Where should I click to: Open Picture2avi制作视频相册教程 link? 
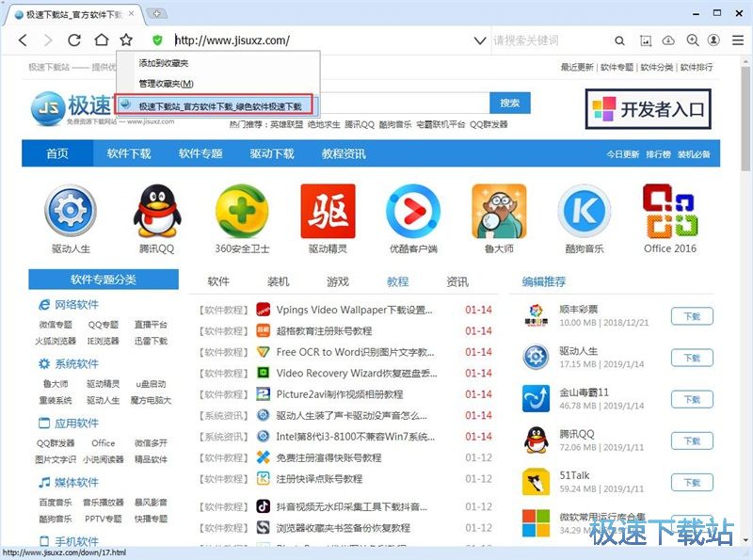point(340,394)
